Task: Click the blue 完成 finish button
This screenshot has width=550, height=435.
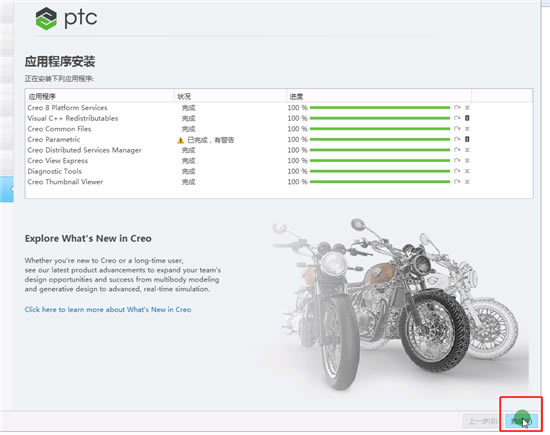Action: (x=522, y=421)
